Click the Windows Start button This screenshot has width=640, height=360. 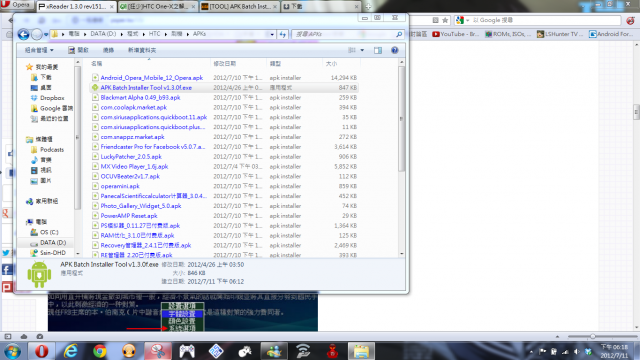13,351
